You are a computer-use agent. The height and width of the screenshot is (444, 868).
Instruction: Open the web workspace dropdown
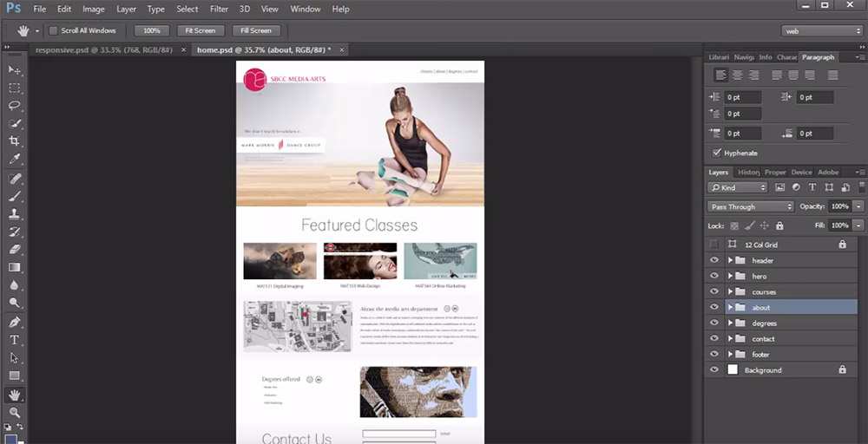[x=820, y=30]
